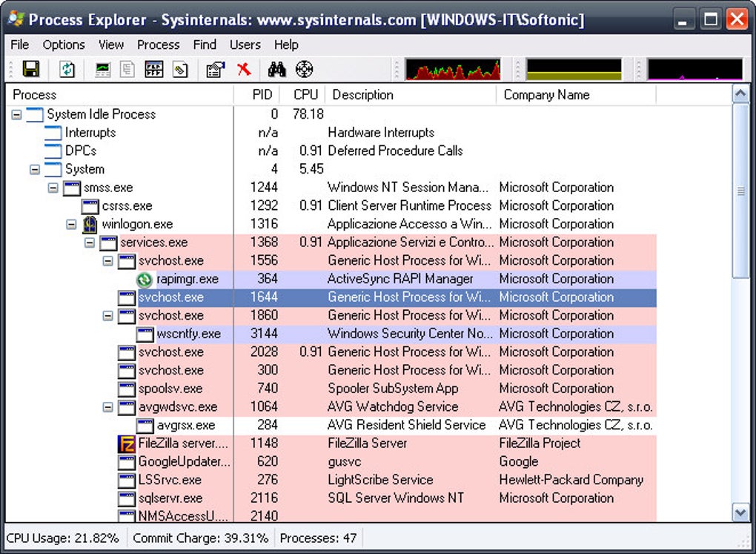Screen dimensions: 756x554
Task: Click the FileZilla server process icon
Action: [x=127, y=443]
